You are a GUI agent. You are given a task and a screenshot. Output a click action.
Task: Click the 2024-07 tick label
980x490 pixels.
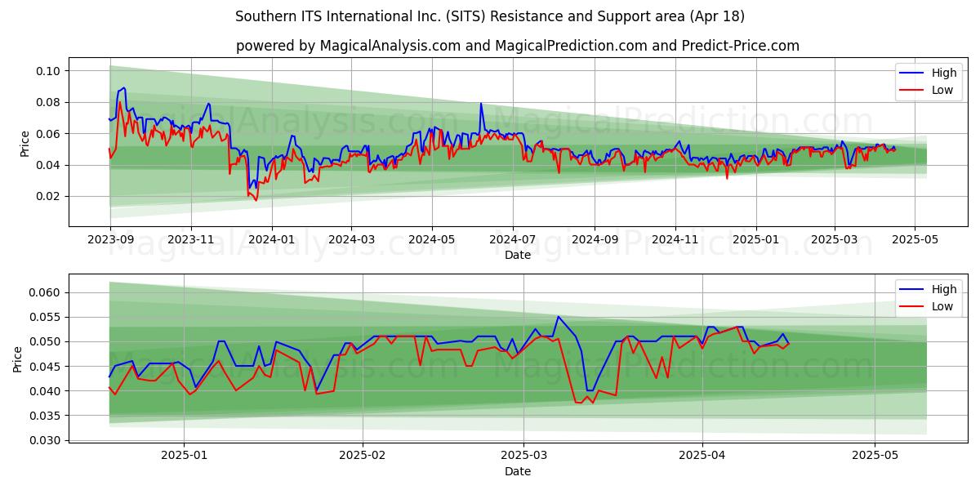[512, 239]
